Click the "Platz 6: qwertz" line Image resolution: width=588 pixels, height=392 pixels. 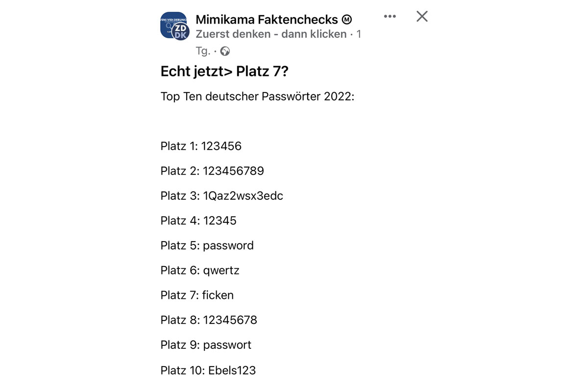pyautogui.click(x=200, y=270)
